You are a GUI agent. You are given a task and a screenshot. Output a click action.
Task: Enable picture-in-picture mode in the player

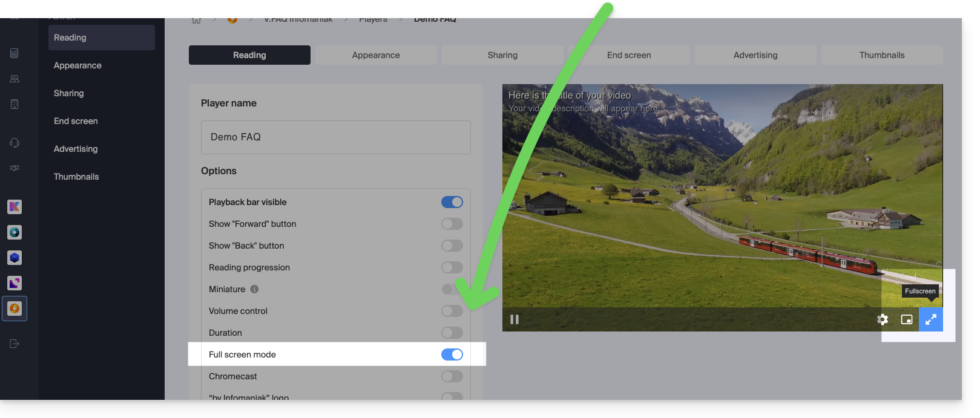pos(906,319)
